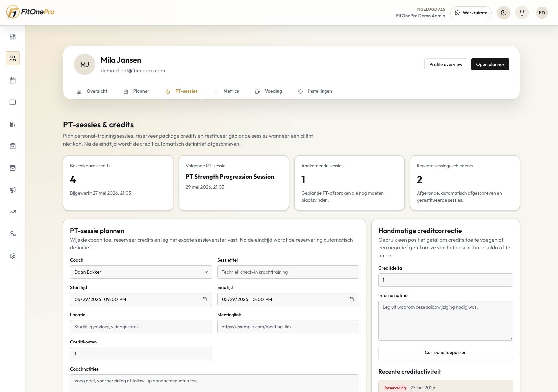Click the demo.client@fitonepro.com email
The height and width of the screenshot is (392, 558).
[x=133, y=71]
